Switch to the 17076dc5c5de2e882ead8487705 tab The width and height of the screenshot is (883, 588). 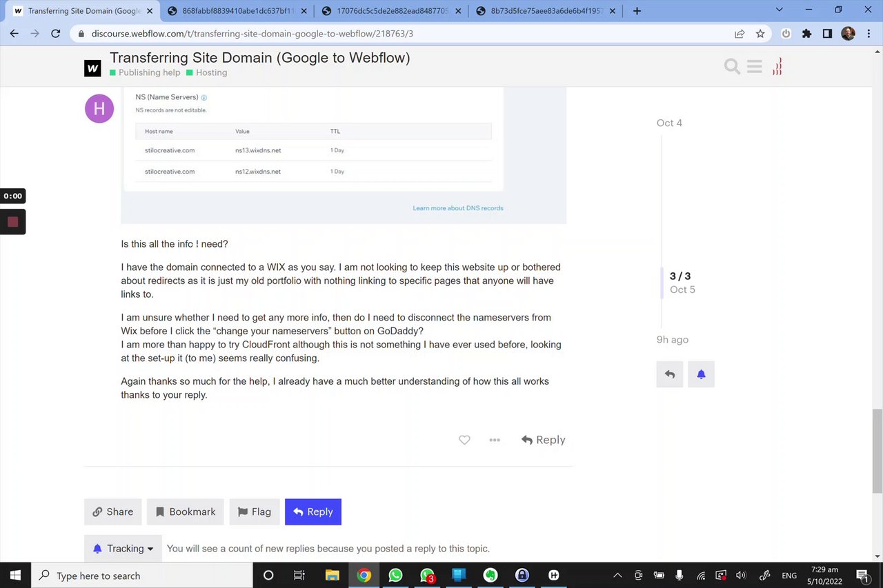391,11
